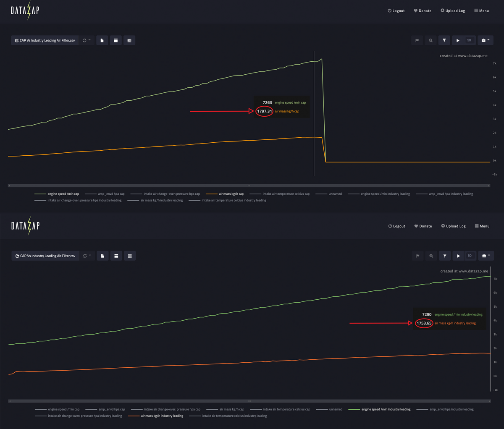This screenshot has width=504, height=429.
Task: Open the briefcase tools dropdown in the lower toolbar
Action: pos(486,256)
